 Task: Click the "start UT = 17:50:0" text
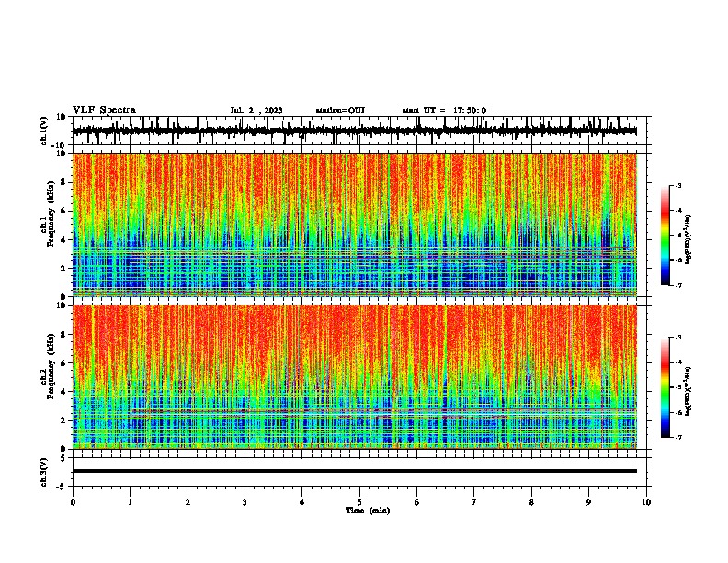pyautogui.click(x=444, y=110)
